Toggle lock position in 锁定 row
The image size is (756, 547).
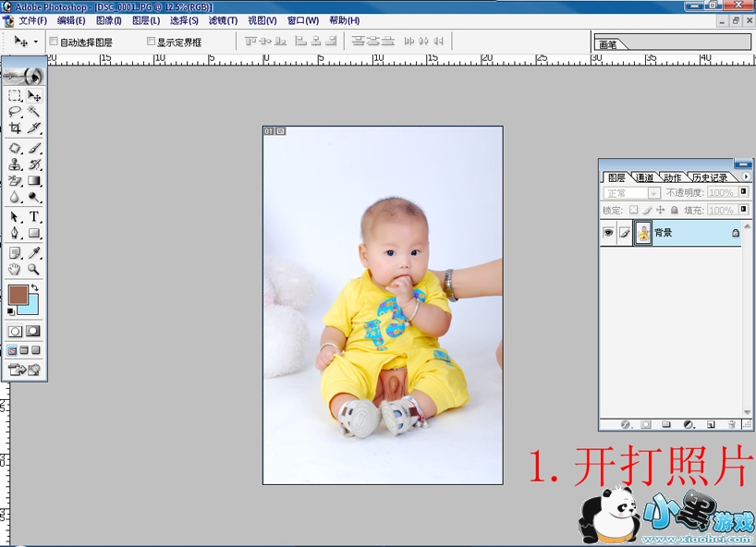(661, 210)
